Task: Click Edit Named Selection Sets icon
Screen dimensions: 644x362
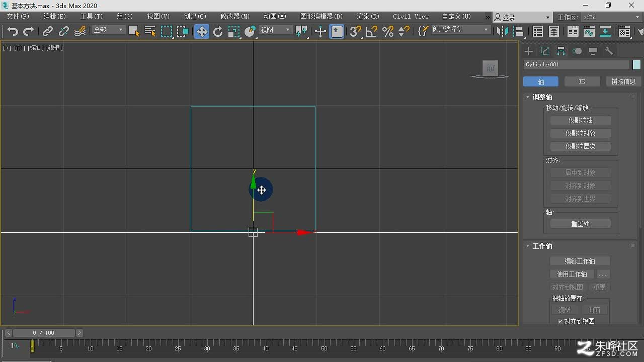Action: tap(423, 31)
